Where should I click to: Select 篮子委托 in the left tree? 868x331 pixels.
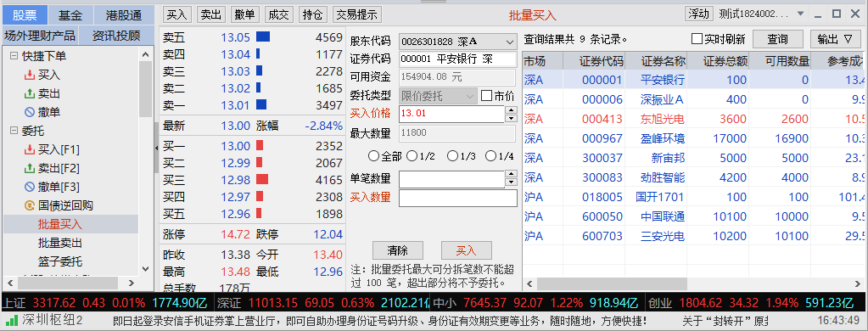coord(59,261)
